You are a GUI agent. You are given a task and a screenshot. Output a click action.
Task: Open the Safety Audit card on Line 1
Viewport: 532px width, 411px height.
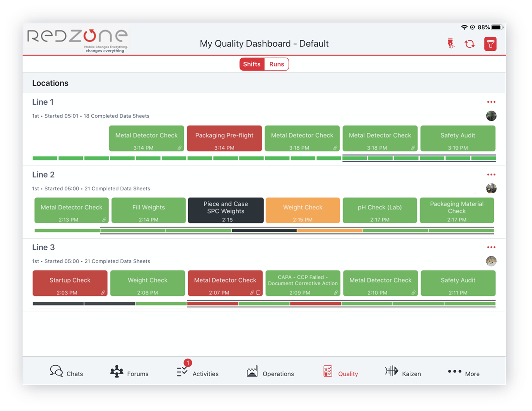click(458, 138)
